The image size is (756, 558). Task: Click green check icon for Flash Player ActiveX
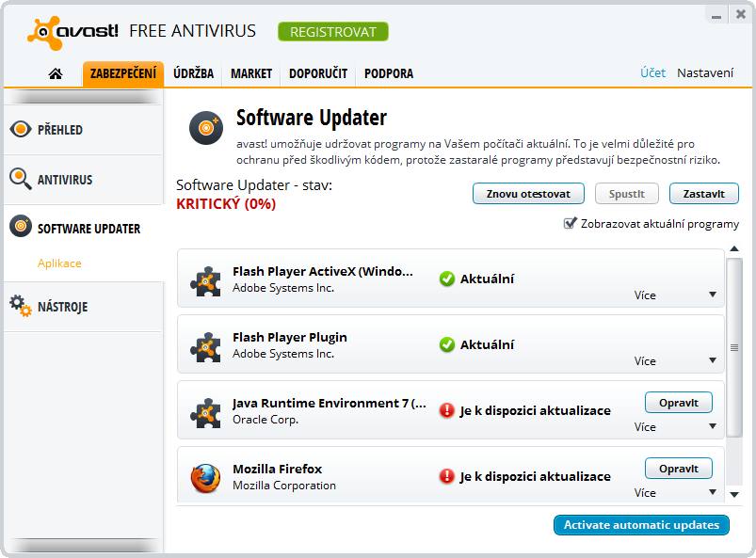447,279
